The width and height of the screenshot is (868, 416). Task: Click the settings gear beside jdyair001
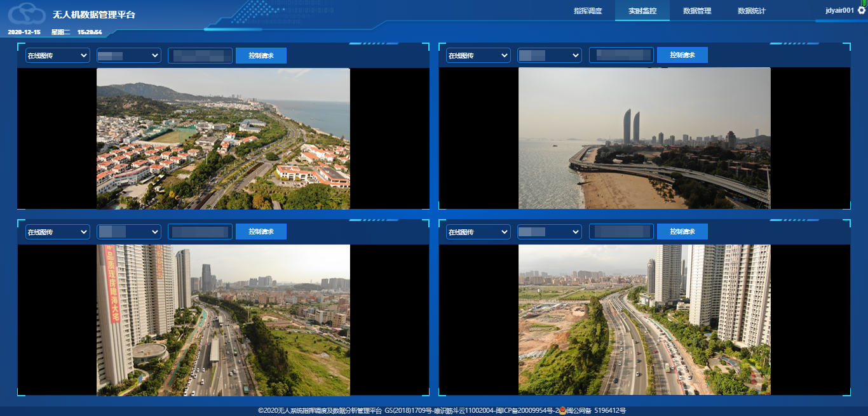click(x=861, y=11)
